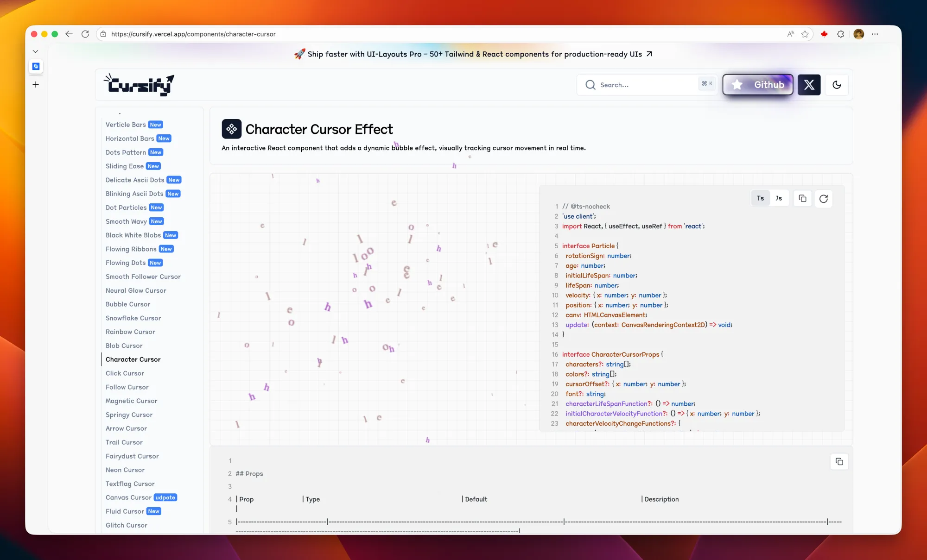The image size is (927, 560).
Task: Open the UI-Layouts Pro banner link
Action: pyautogui.click(x=473, y=54)
